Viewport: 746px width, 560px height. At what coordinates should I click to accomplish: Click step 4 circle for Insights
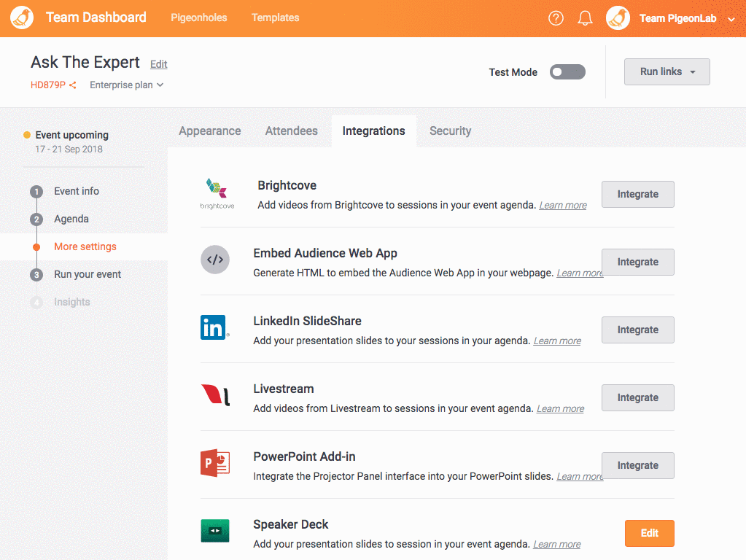coord(36,303)
